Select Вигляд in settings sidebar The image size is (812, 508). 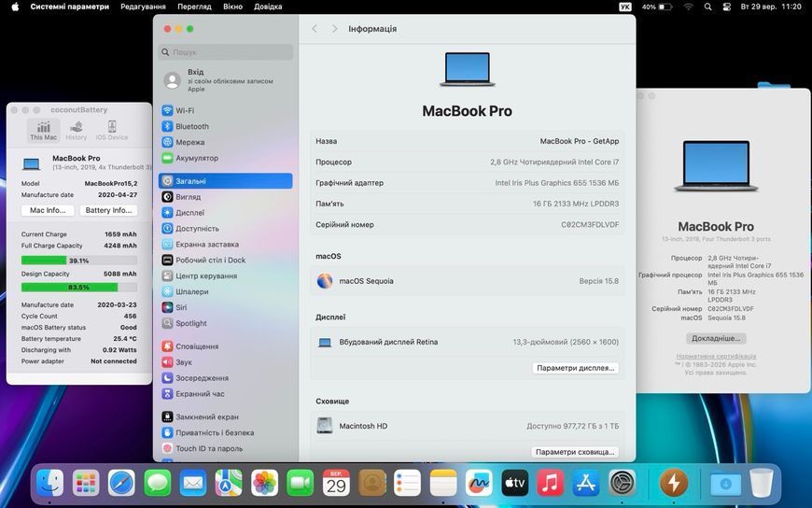click(x=225, y=197)
